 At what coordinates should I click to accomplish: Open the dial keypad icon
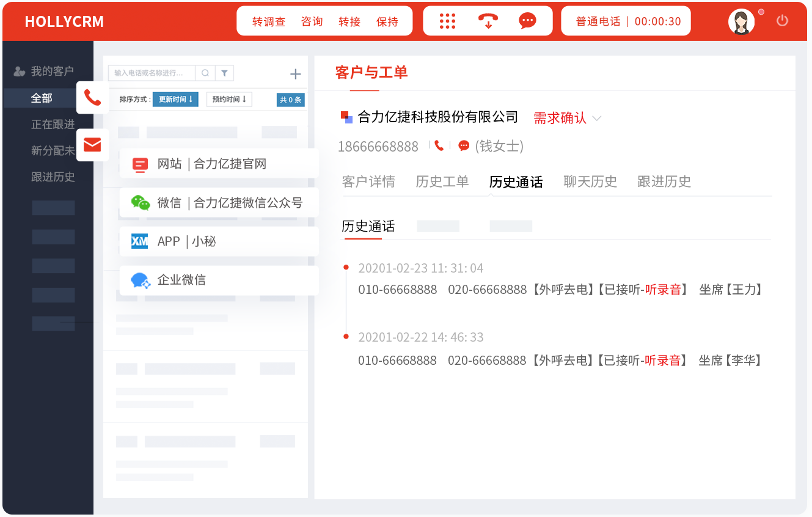coord(448,21)
